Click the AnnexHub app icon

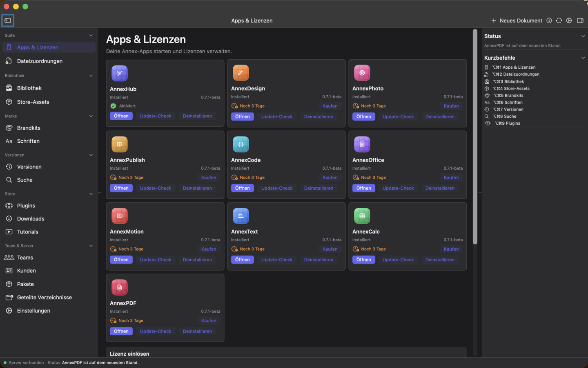pos(120,74)
